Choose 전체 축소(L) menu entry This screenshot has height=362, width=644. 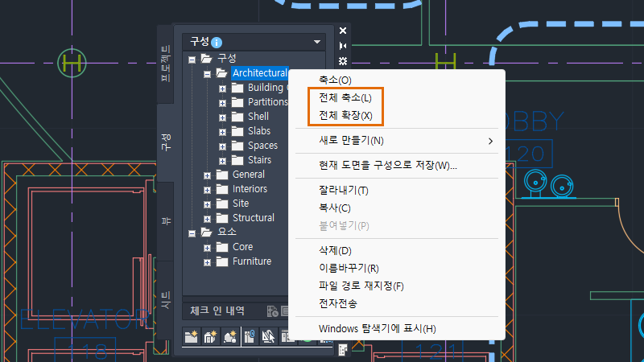[x=345, y=97]
